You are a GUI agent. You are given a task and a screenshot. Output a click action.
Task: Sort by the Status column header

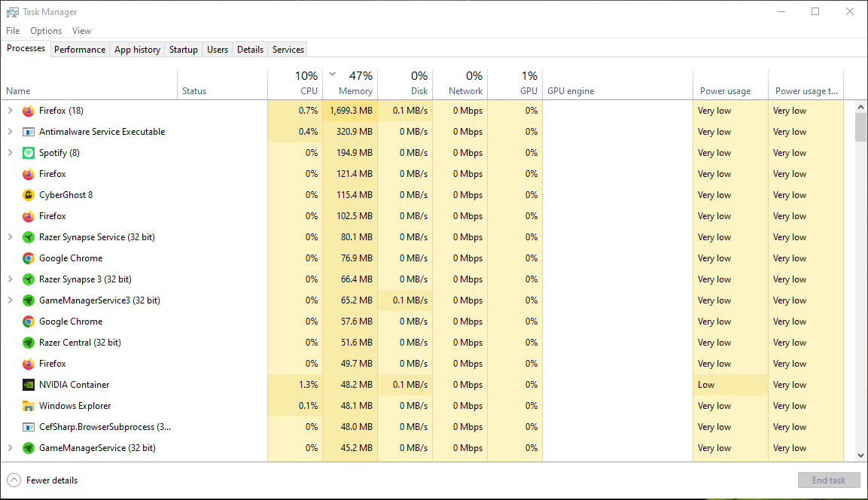pos(223,84)
